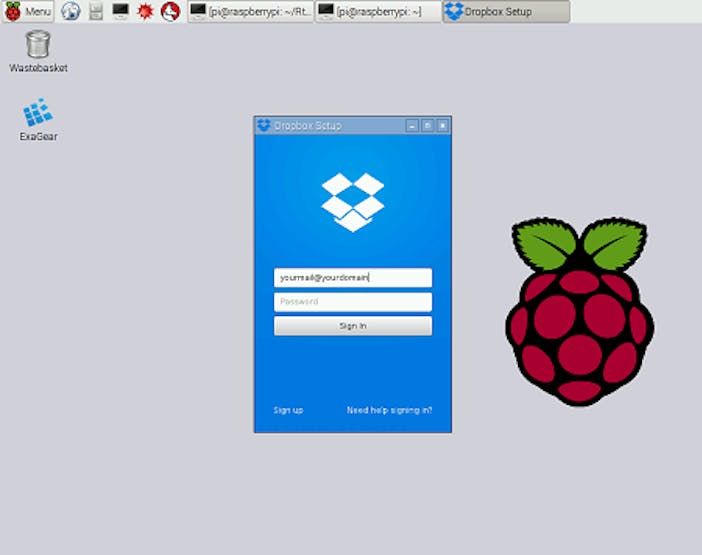Switch to the pi@raspberrypi: ~ terminal window

coord(378,11)
